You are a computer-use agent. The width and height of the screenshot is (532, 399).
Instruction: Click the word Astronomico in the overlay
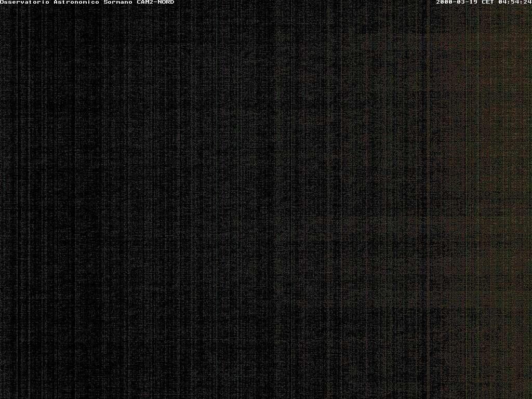(76, 3)
